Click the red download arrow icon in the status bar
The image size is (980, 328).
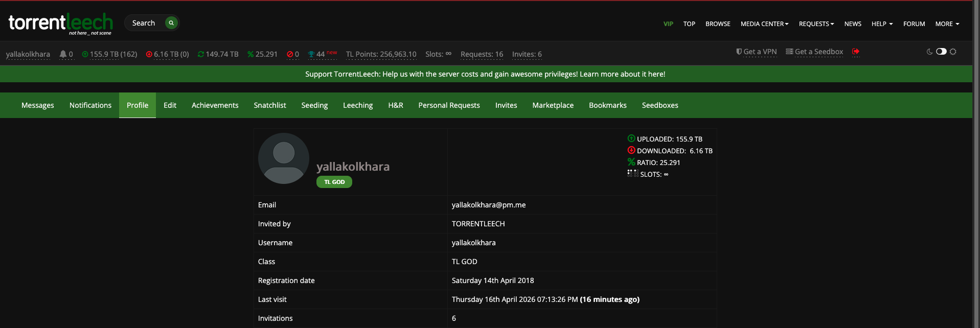point(149,54)
